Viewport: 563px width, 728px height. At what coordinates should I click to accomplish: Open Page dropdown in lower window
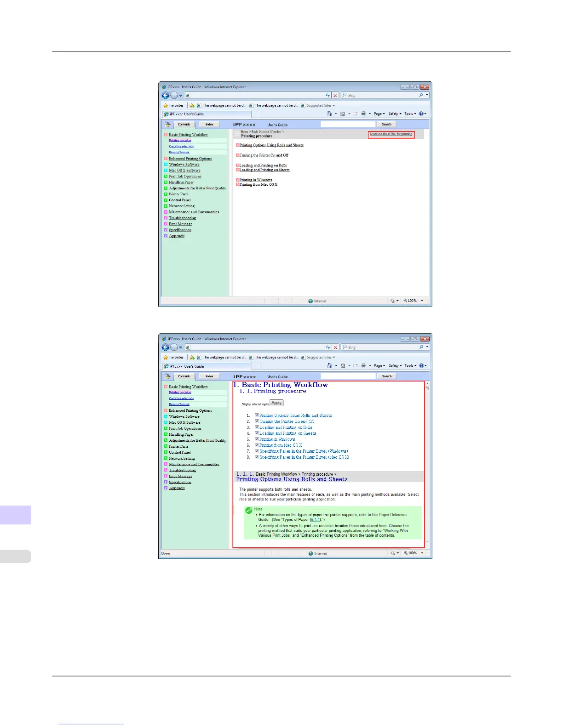click(379, 365)
